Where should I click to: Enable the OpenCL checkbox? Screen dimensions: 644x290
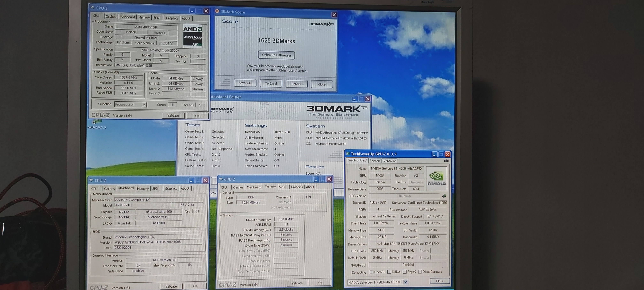tap(372, 272)
